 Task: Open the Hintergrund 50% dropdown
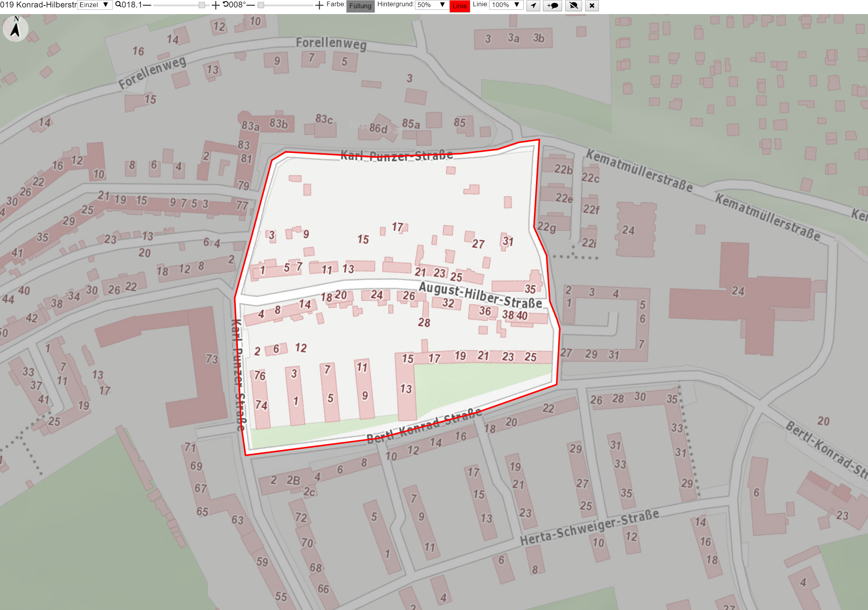tap(431, 5)
